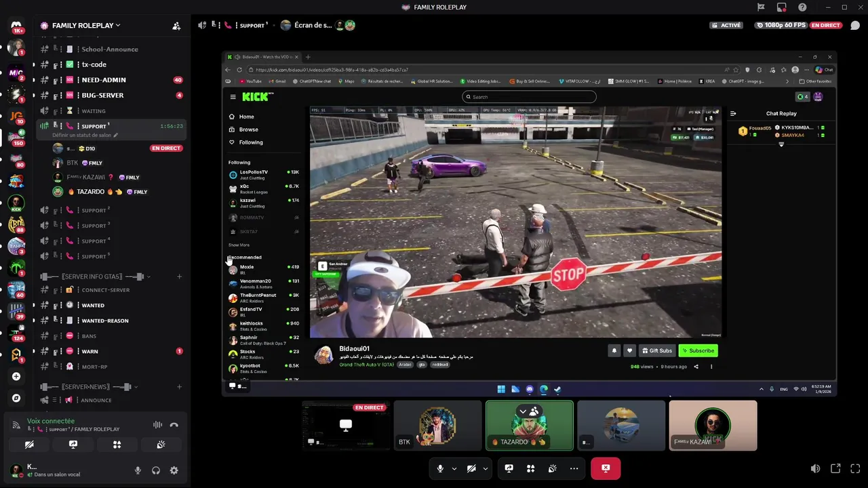The width and height of the screenshot is (868, 488).
Task: Join the SUPPORT 2 voice channel
Action: (111, 210)
